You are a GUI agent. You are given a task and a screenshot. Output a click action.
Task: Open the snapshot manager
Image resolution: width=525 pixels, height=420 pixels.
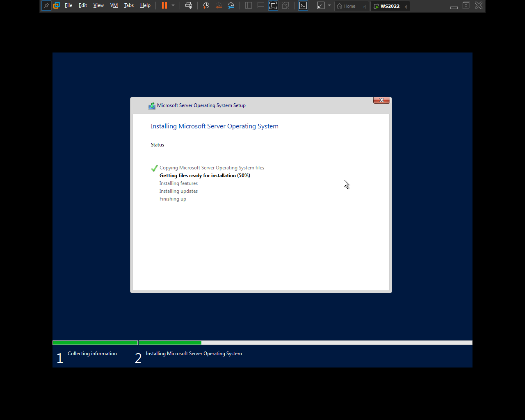point(231,6)
